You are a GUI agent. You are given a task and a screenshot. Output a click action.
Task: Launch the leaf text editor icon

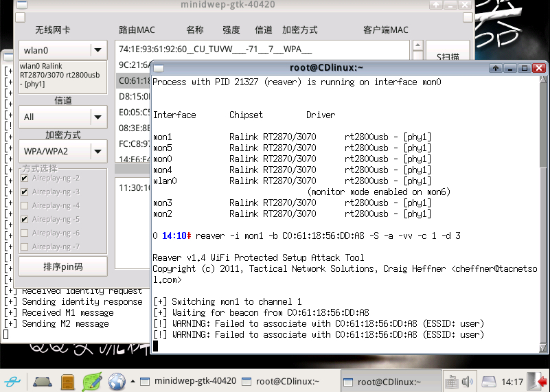coord(92,382)
